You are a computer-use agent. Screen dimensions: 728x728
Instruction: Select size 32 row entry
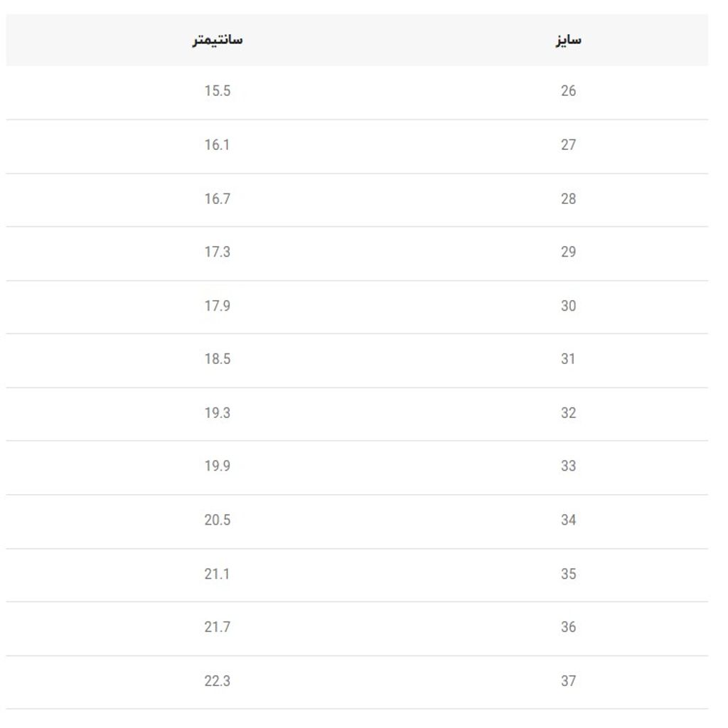point(568,413)
